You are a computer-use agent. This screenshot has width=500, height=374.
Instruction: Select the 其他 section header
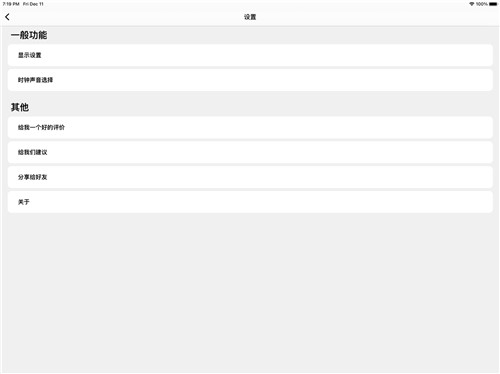pos(20,107)
